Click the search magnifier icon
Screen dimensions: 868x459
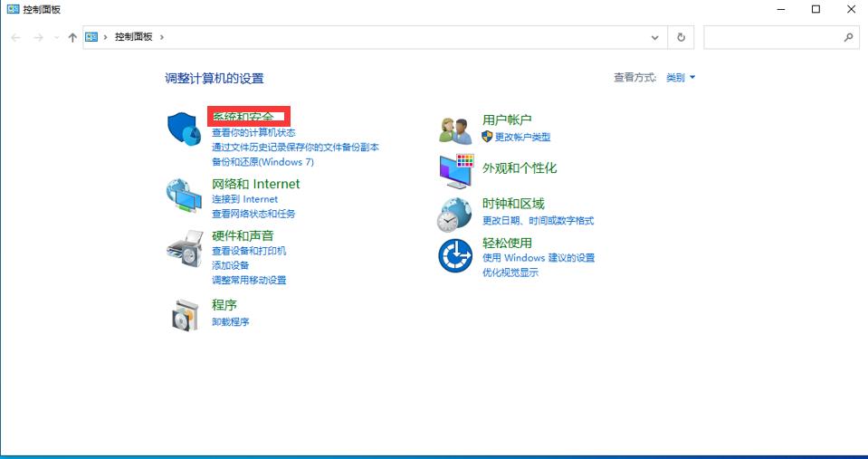848,37
